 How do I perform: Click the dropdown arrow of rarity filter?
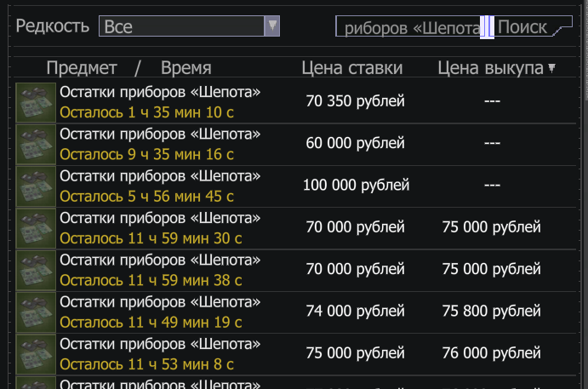point(271,26)
